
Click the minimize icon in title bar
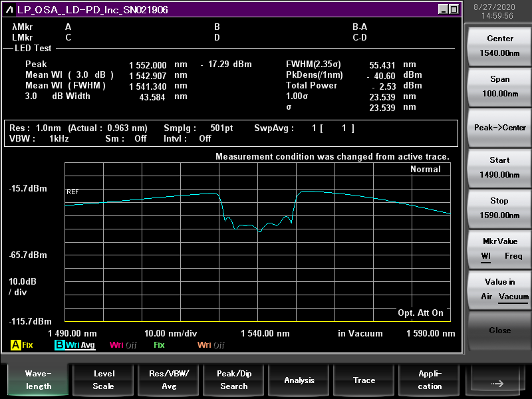click(443, 9)
